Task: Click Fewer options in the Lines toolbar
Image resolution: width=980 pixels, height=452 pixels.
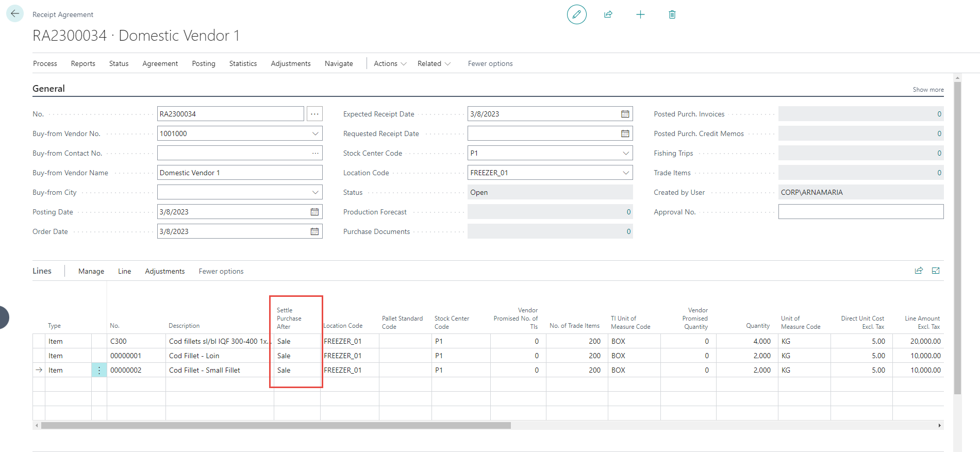Action: [221, 271]
